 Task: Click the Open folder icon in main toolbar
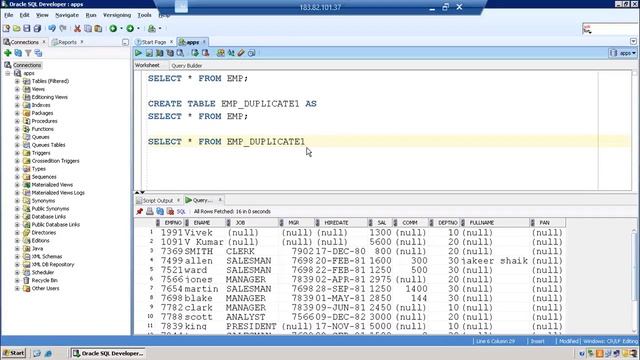click(x=17, y=29)
